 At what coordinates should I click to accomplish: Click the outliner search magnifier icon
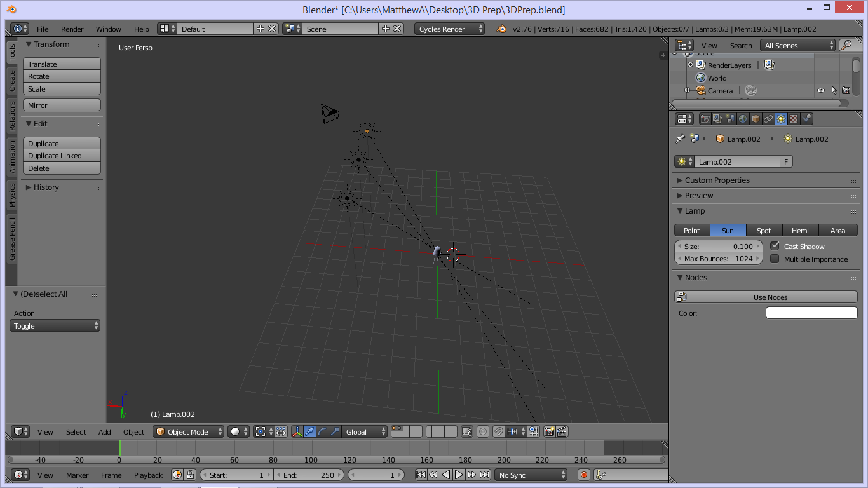pyautogui.click(x=846, y=45)
